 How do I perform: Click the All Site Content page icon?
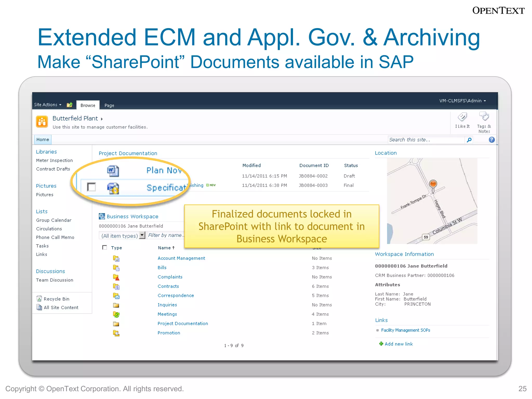tap(39, 307)
